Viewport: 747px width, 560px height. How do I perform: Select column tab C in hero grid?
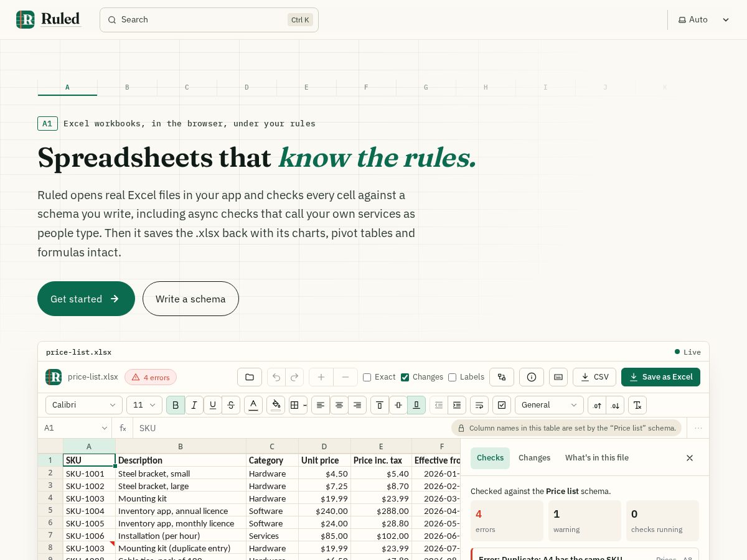click(x=187, y=87)
